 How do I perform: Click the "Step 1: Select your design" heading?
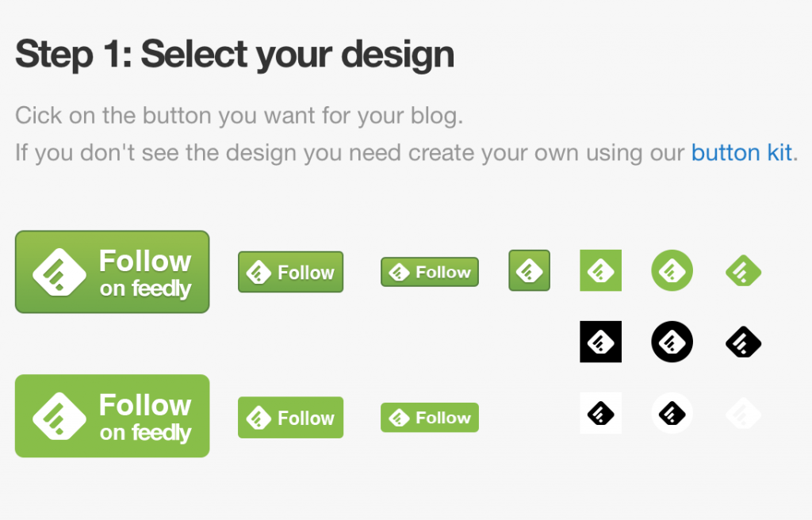[235, 55]
